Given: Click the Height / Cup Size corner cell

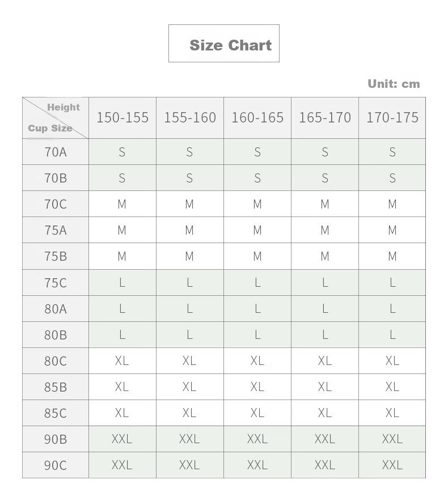Looking at the screenshot, I should pos(56,118).
